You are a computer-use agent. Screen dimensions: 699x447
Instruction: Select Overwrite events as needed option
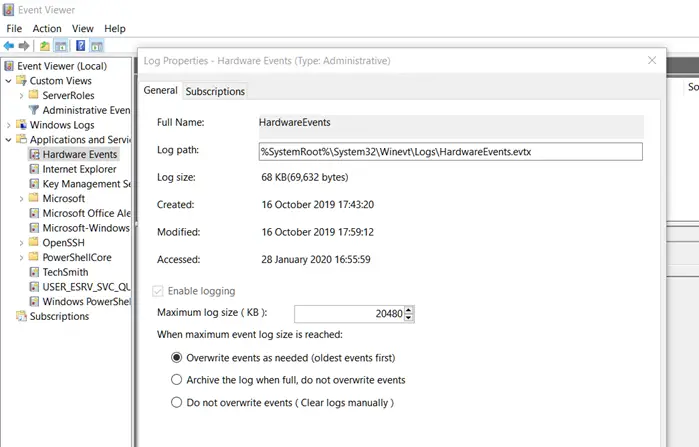pyautogui.click(x=177, y=356)
